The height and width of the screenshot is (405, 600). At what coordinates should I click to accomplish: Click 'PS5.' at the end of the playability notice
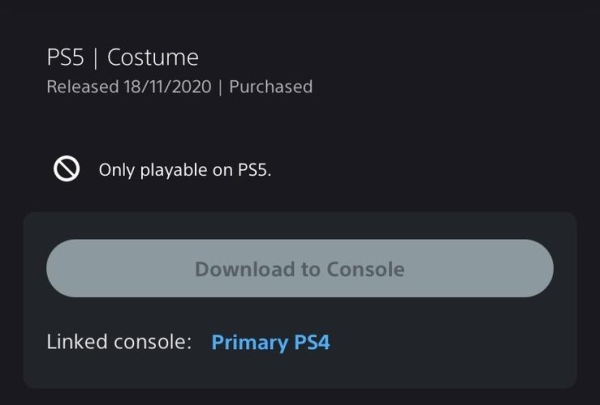[x=254, y=170]
